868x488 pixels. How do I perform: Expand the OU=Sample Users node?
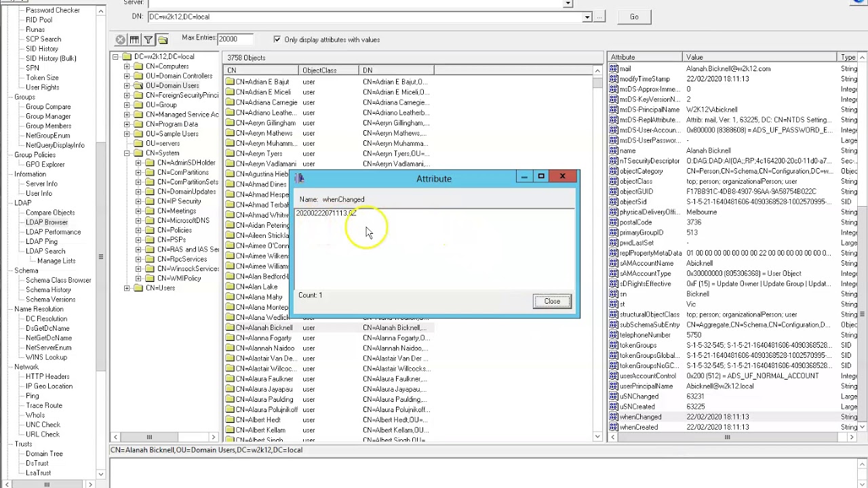click(127, 134)
